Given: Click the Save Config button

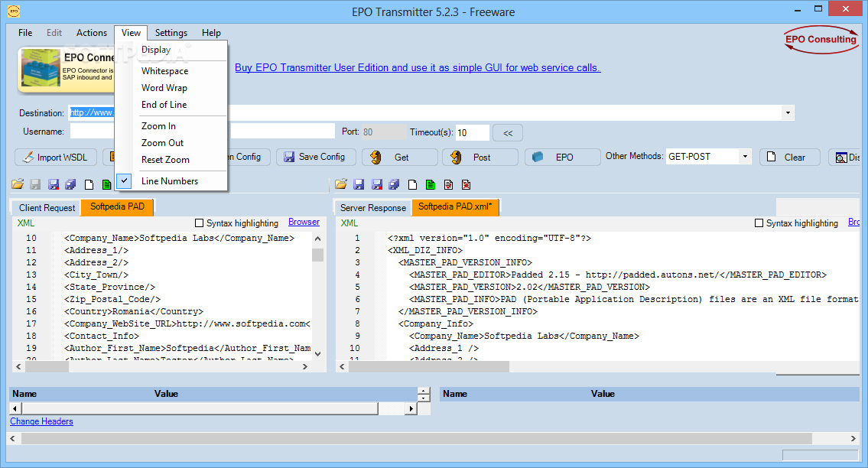Looking at the screenshot, I should (x=316, y=158).
